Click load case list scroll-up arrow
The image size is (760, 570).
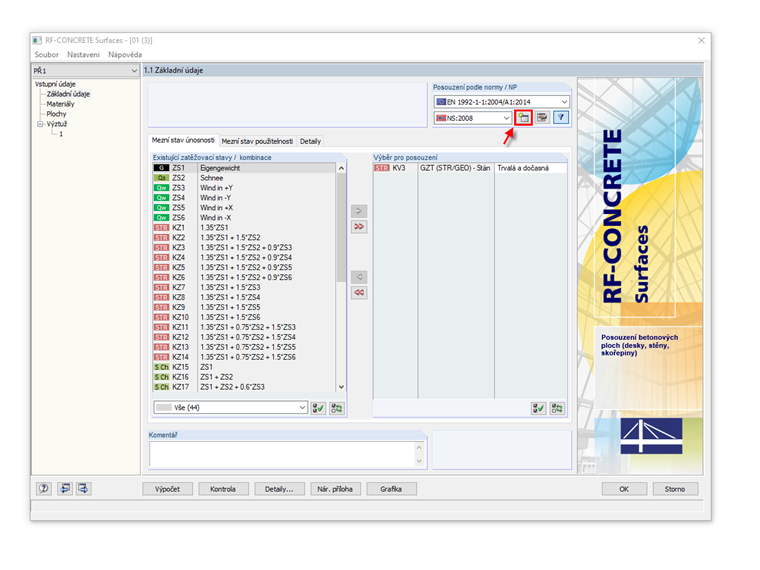tap(341, 168)
